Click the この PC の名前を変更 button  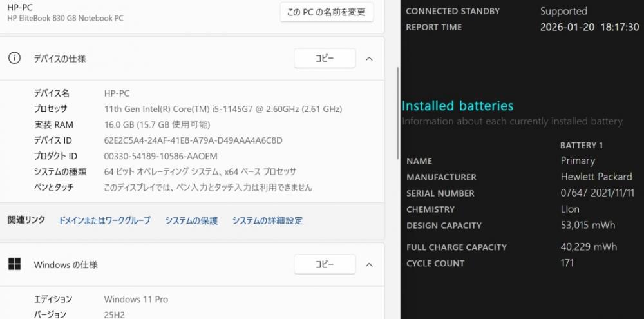pyautogui.click(x=327, y=12)
